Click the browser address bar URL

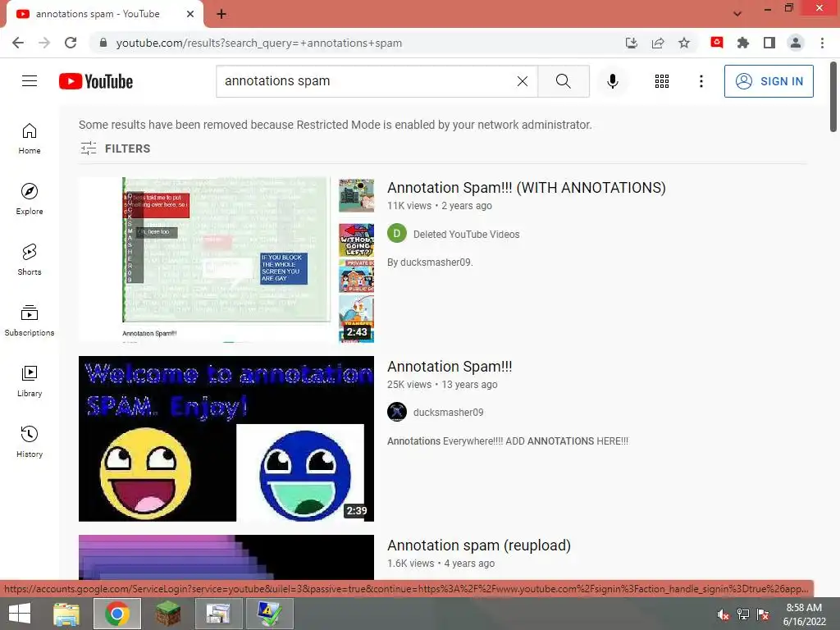coord(258,43)
